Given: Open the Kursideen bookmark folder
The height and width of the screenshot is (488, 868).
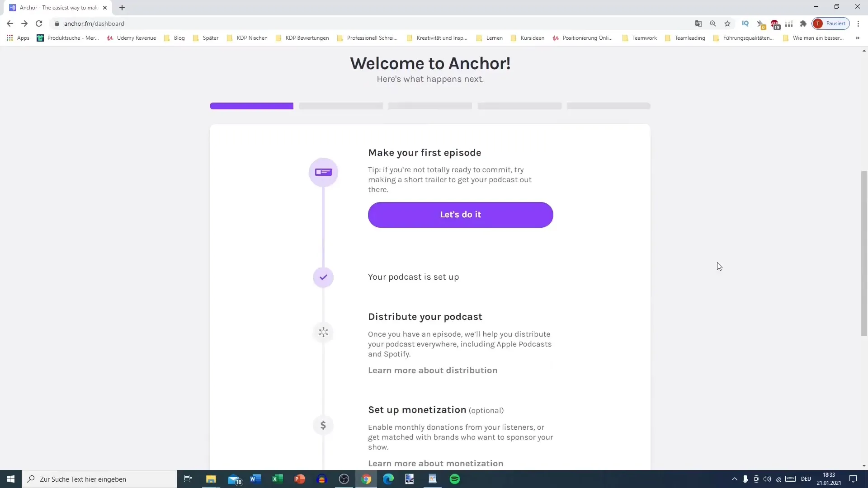Looking at the screenshot, I should [528, 38].
